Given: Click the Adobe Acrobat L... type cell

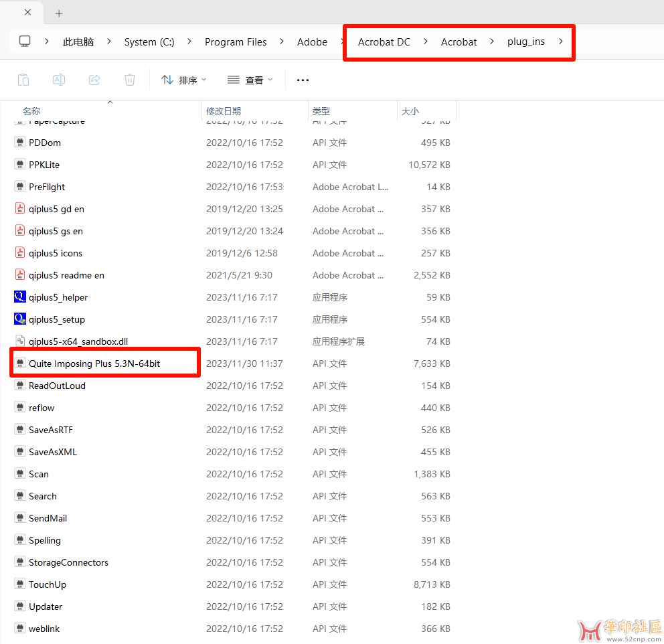Looking at the screenshot, I should (x=350, y=187).
